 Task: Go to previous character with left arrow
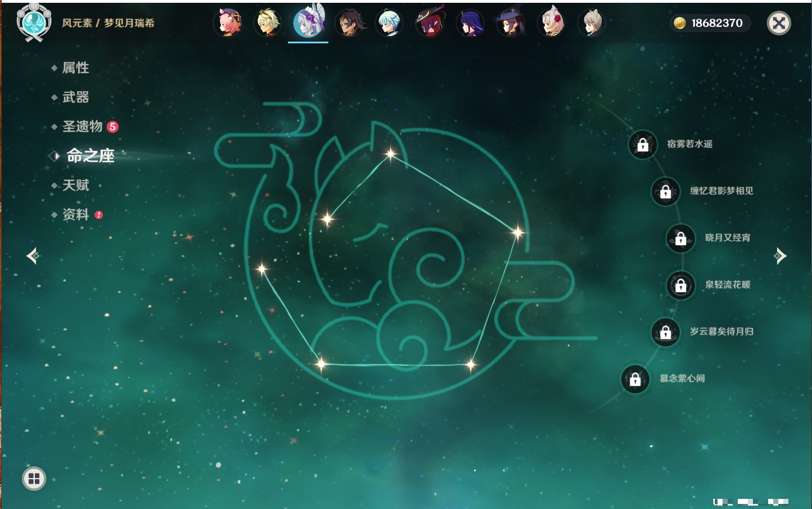[x=33, y=256]
